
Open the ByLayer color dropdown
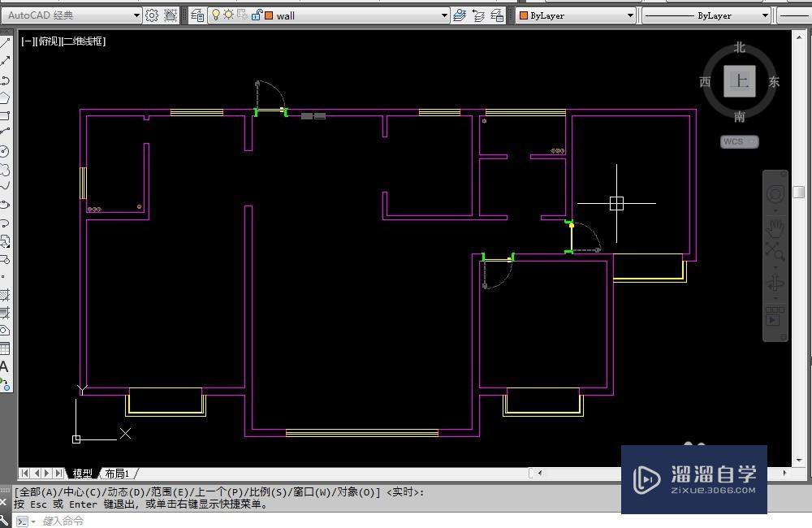point(632,15)
